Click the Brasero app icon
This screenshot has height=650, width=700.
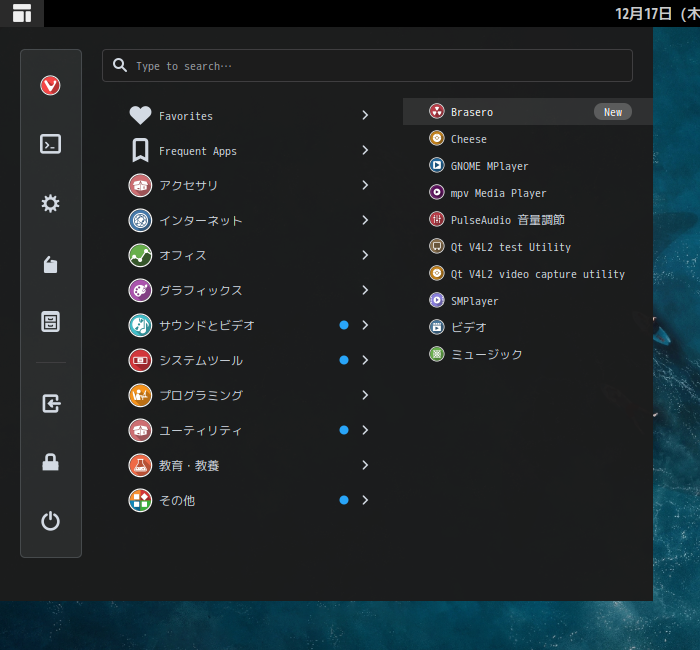437,111
